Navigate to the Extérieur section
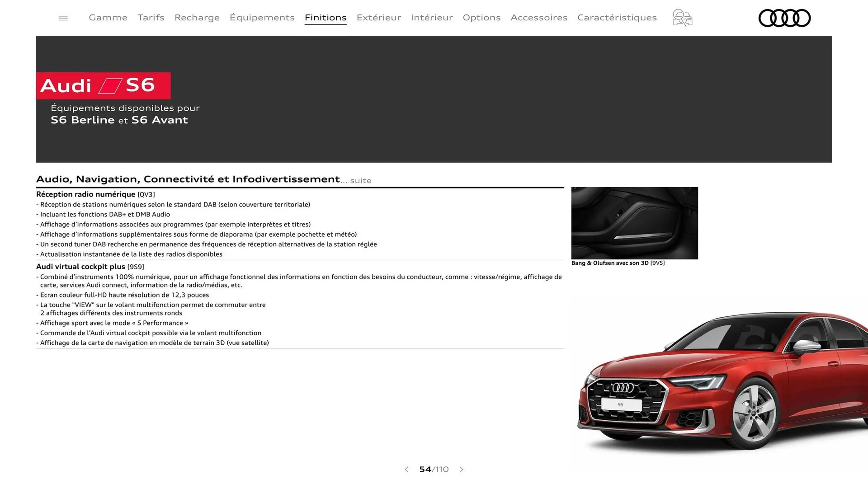 [378, 18]
